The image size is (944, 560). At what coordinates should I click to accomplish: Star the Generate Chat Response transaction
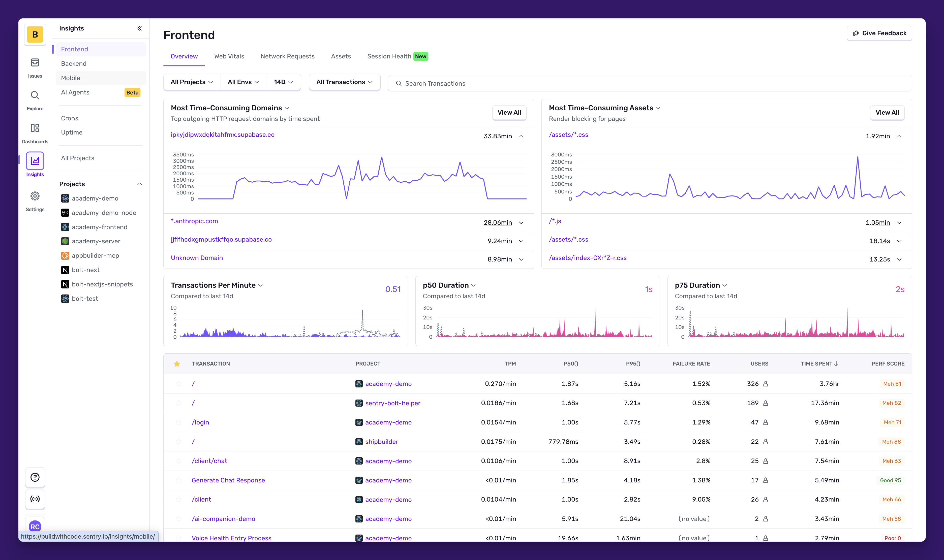pyautogui.click(x=178, y=480)
